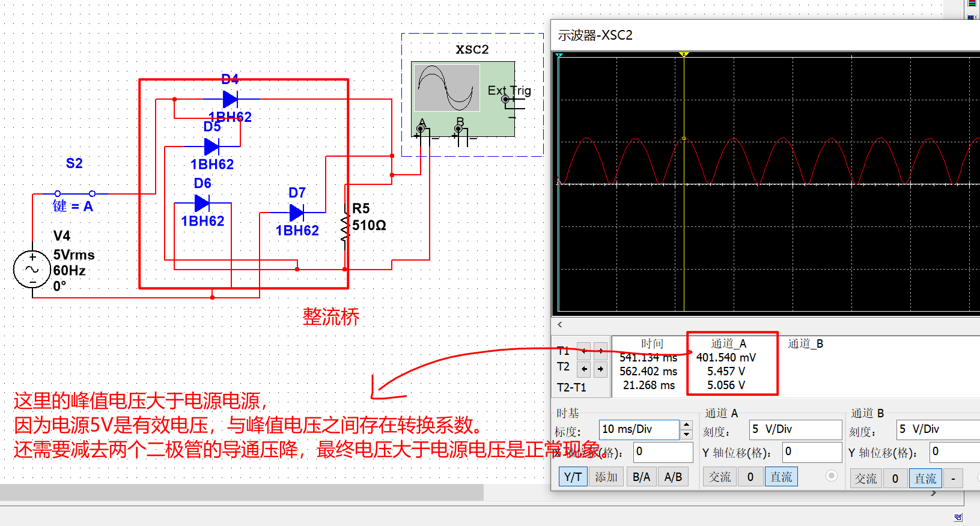Click channel B Y offset field
The height and width of the screenshot is (526, 980).
tap(955, 452)
